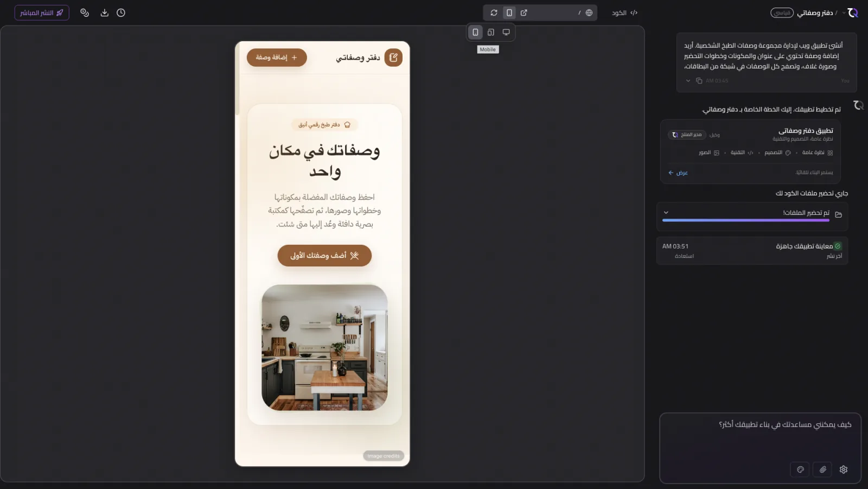The height and width of the screenshot is (489, 868).
Task: Open التقنية section of plan
Action: tap(742, 153)
